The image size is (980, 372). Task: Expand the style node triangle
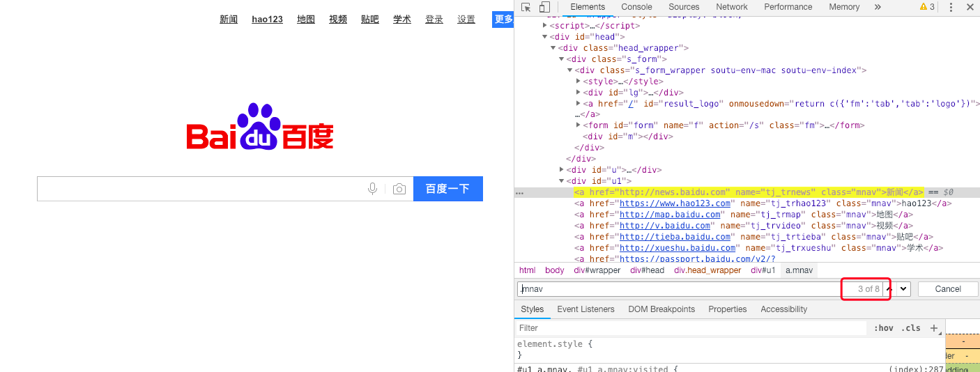[579, 82]
